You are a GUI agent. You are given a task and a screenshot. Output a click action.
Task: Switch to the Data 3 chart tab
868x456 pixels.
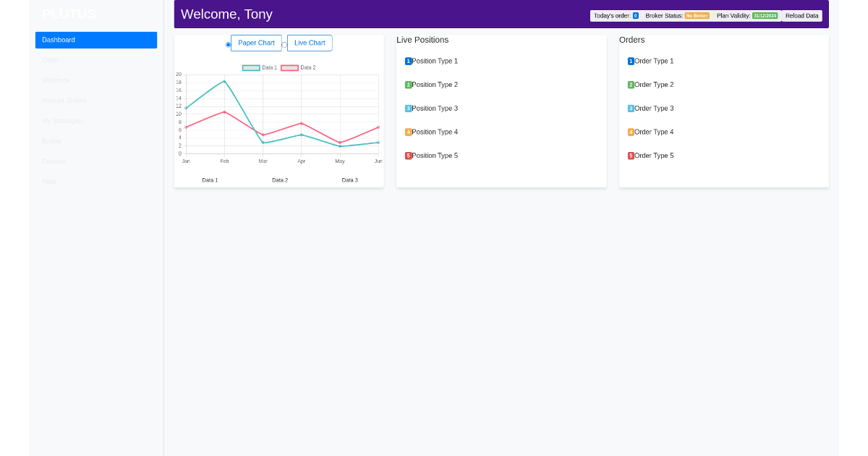point(349,180)
